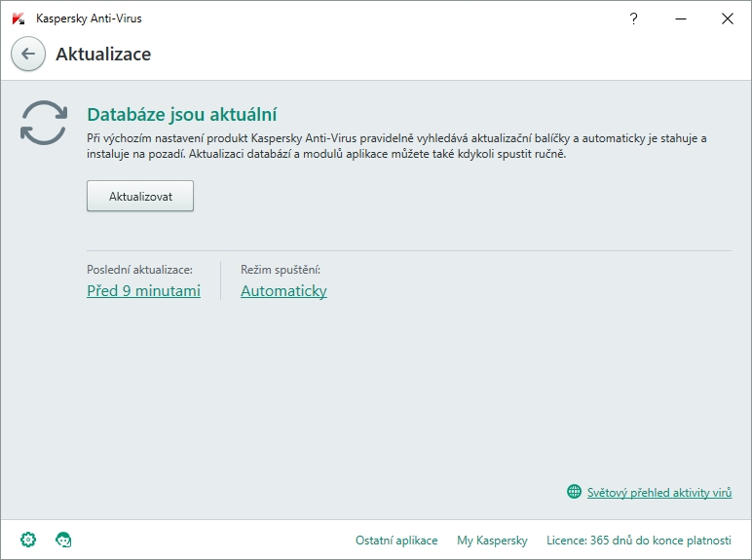Open settings via the gear icon

coord(28,540)
